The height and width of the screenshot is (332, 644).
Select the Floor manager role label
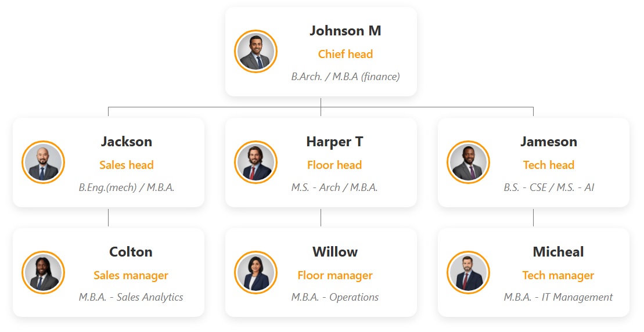pyautogui.click(x=334, y=276)
